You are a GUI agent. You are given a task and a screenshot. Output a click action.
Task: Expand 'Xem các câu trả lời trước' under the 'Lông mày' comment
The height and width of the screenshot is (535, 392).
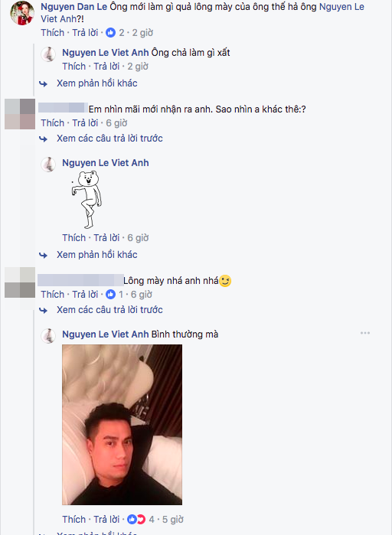click(x=109, y=310)
